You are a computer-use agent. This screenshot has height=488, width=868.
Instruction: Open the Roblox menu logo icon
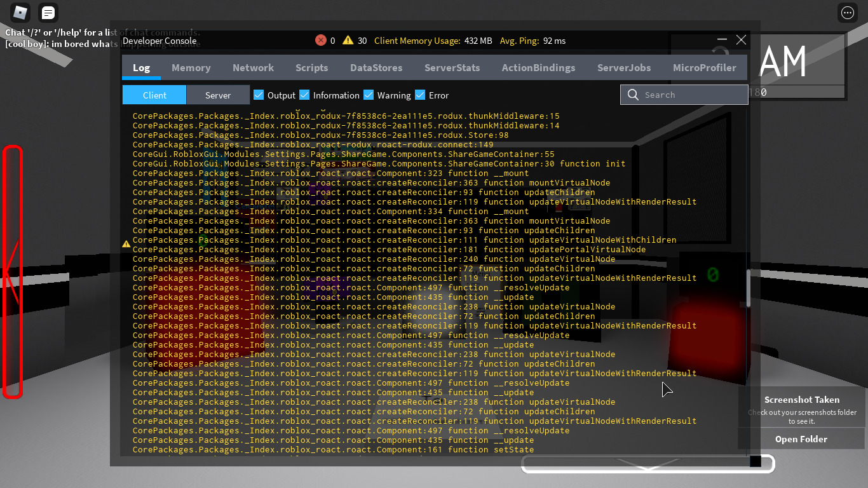click(21, 12)
